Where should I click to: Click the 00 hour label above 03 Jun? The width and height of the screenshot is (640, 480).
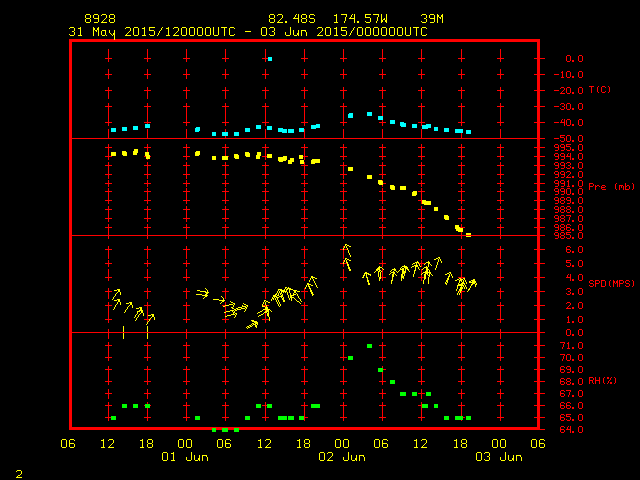(x=499, y=444)
